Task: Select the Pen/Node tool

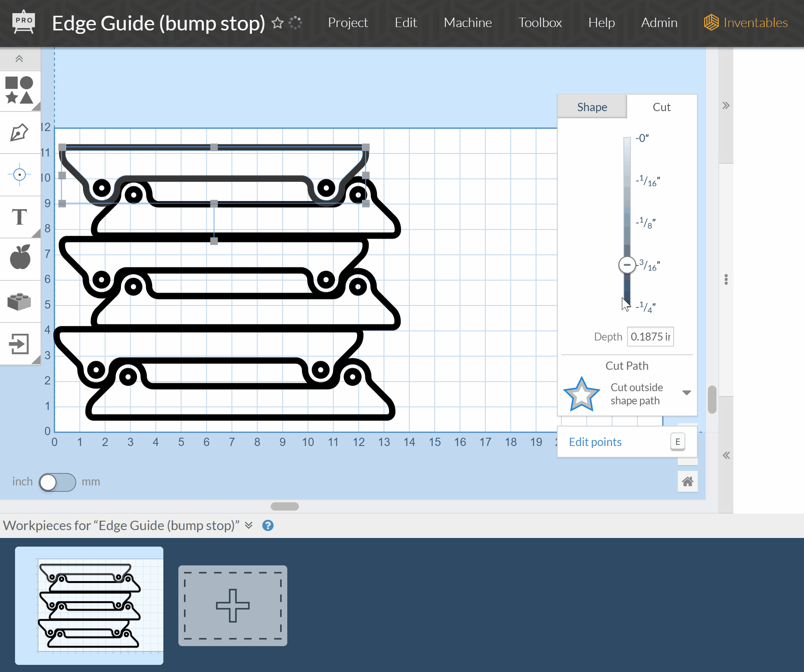Action: click(19, 131)
